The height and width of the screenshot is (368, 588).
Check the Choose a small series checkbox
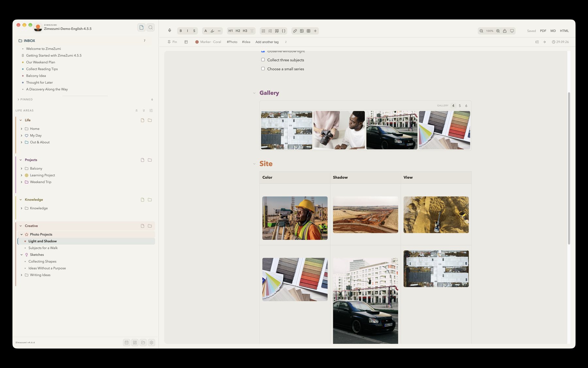coord(263,69)
